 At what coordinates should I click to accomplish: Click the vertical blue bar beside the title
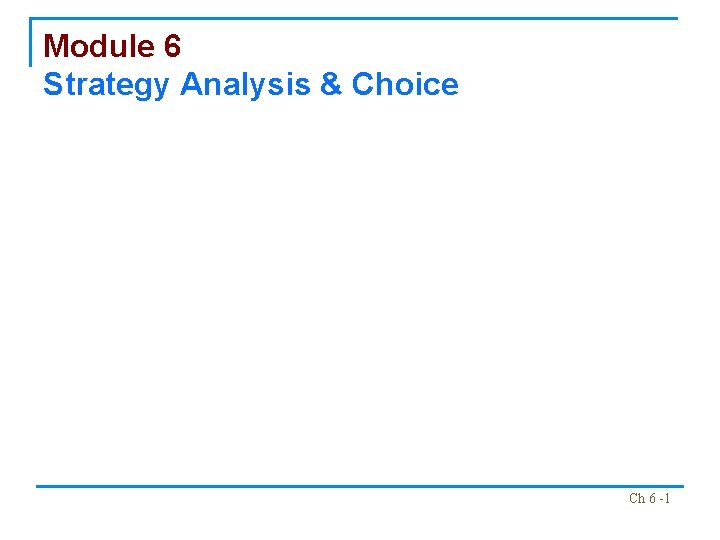[31, 43]
